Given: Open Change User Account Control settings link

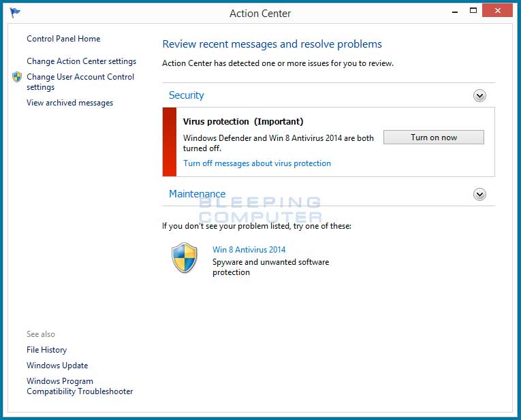Looking at the screenshot, I should tap(80, 82).
